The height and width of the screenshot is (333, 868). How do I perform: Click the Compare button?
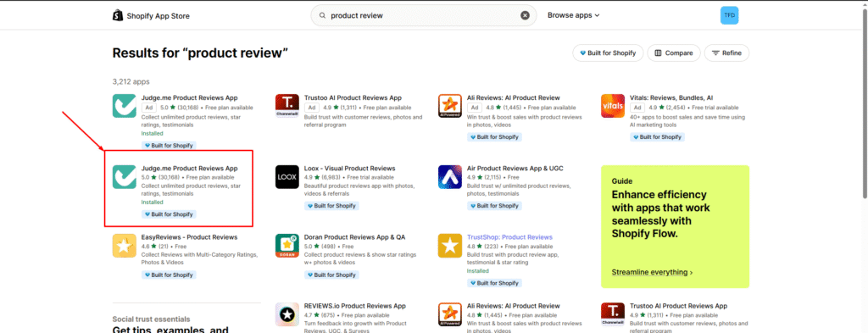pyautogui.click(x=674, y=53)
